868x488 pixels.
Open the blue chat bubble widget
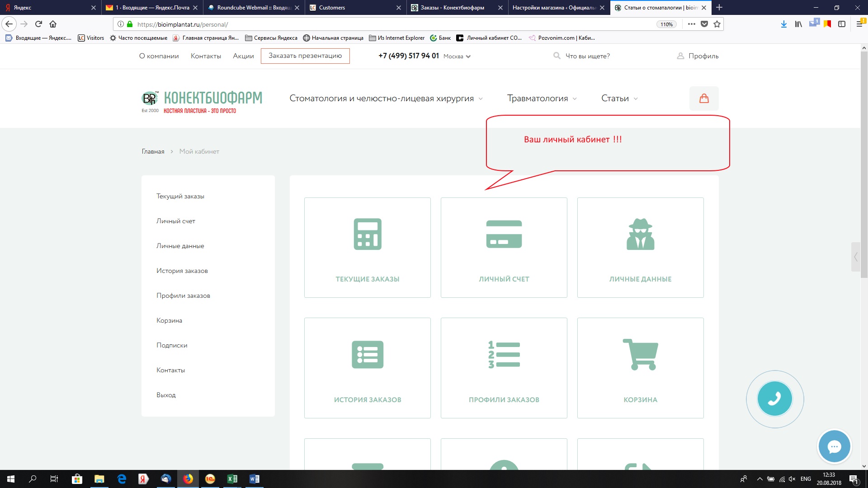point(834,447)
